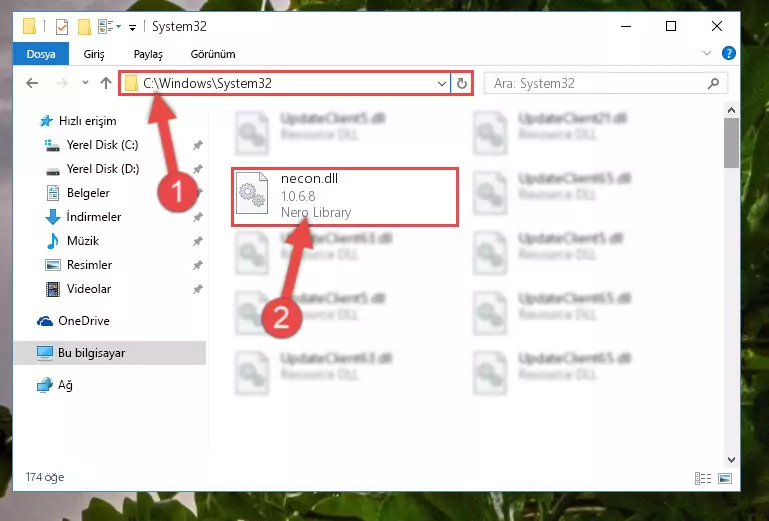Click pin icon next to Videolar

coord(197,289)
